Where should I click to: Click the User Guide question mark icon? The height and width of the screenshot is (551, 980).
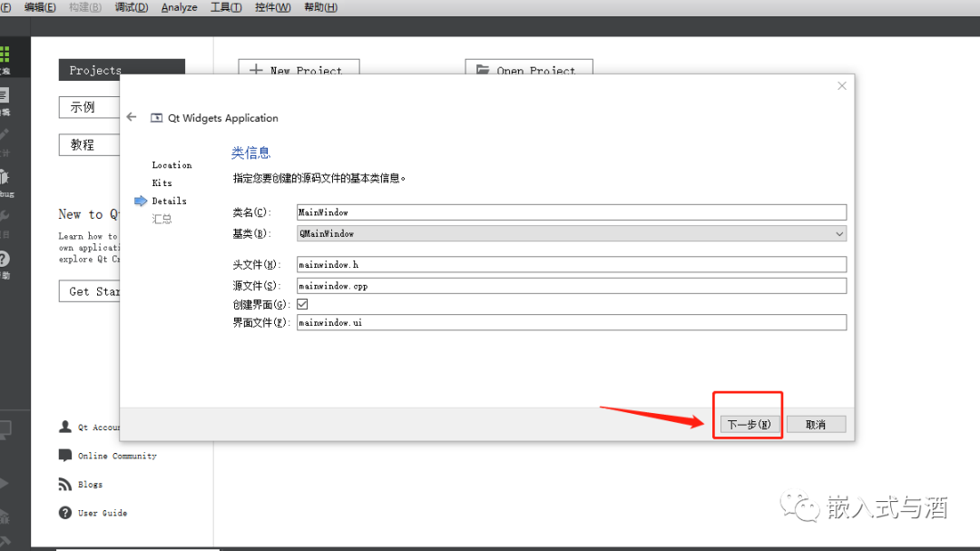tap(65, 513)
